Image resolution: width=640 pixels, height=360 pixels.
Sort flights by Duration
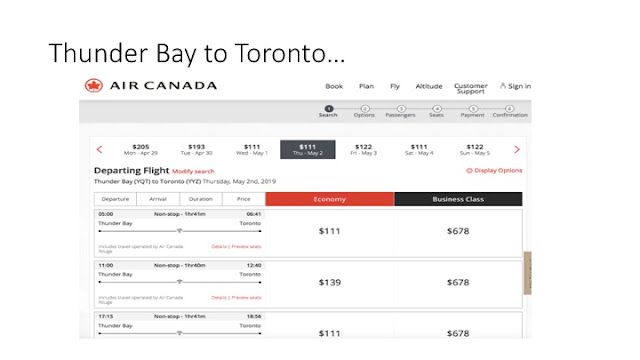[x=201, y=199]
